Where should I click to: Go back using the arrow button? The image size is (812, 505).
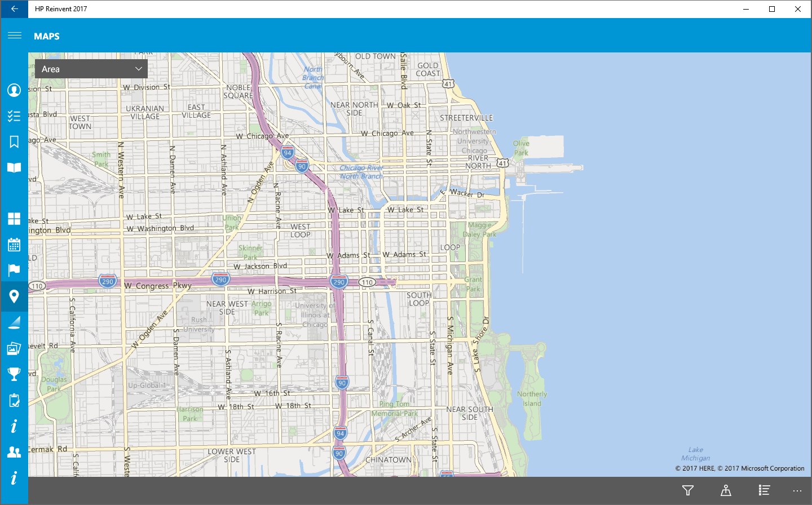coord(14,9)
